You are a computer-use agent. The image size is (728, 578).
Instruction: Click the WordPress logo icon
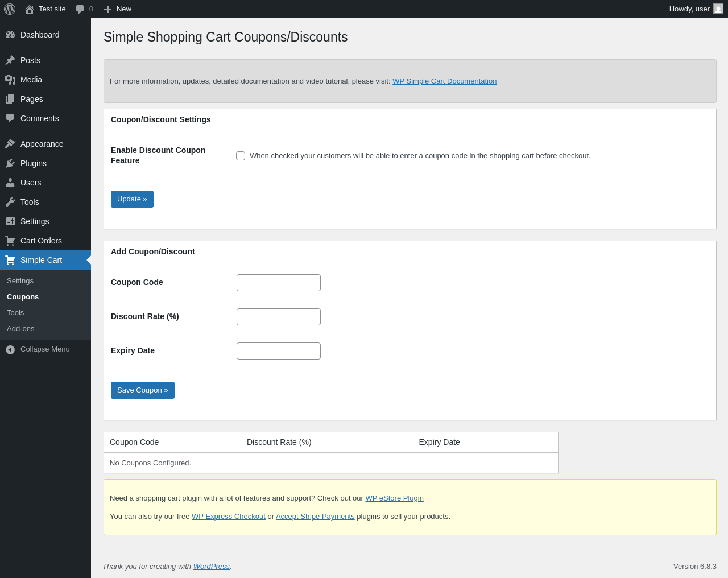click(x=10, y=9)
